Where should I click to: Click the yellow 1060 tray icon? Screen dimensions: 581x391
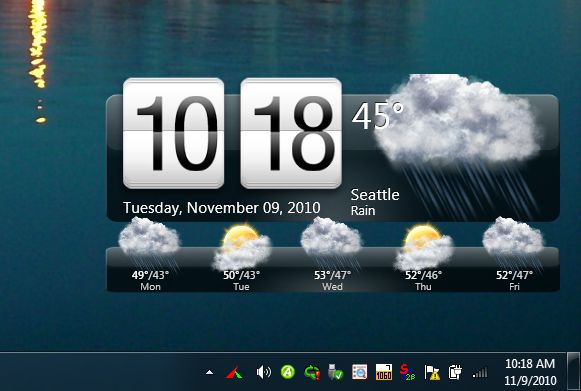point(384,372)
